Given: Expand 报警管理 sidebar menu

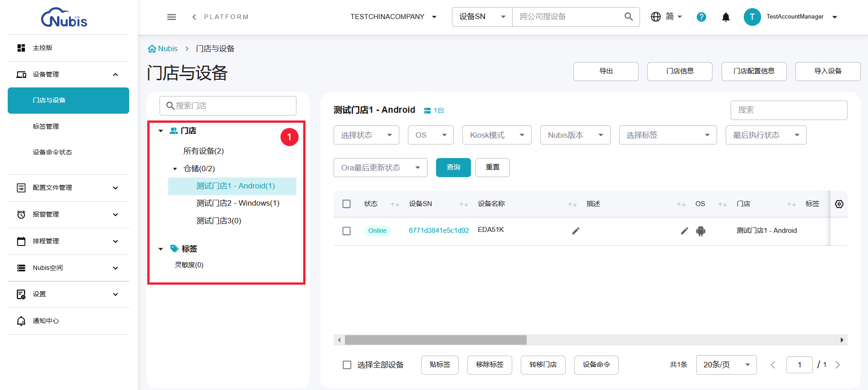Looking at the screenshot, I should point(68,214).
